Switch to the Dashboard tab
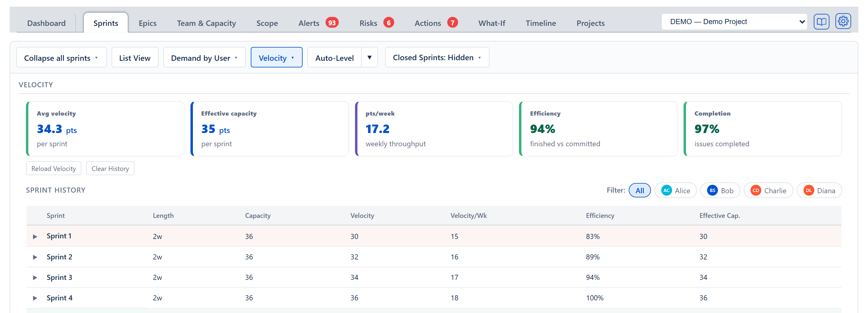 [x=46, y=23]
